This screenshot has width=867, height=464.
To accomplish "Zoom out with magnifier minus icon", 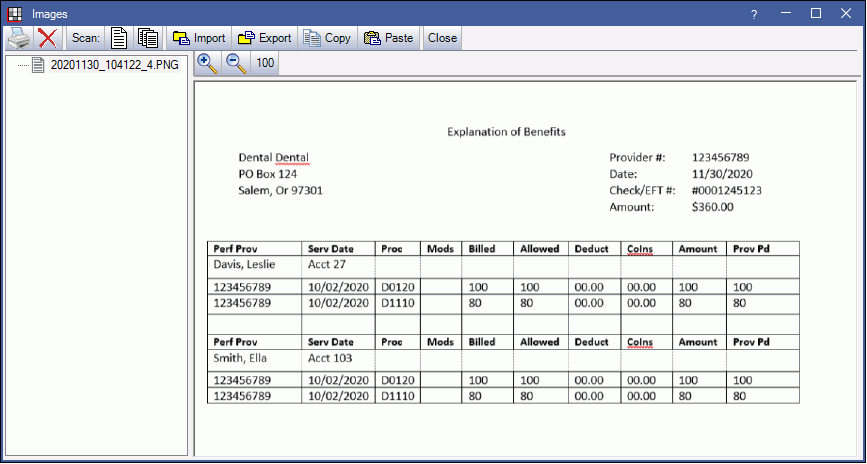I will click(x=236, y=63).
